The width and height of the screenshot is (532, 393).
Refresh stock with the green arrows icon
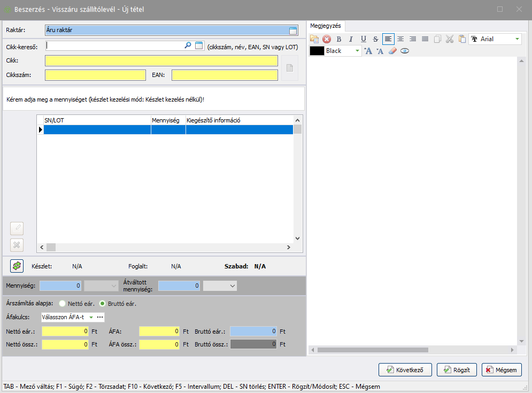coord(17,266)
